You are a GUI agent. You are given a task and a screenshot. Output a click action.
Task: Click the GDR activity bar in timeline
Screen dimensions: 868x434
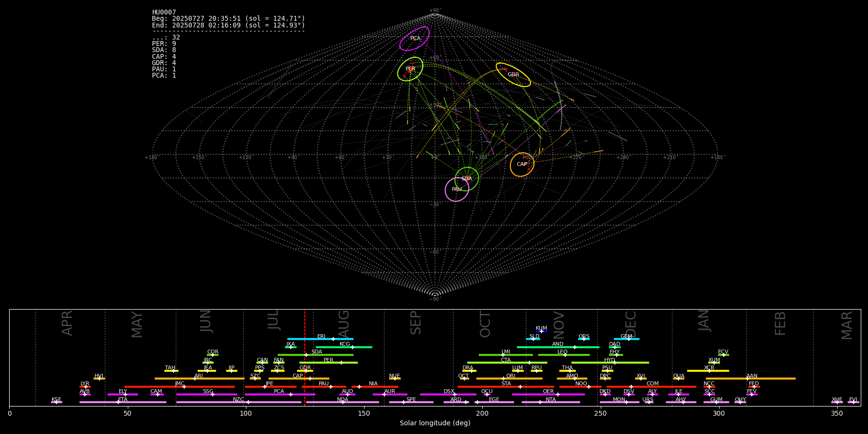[305, 371]
